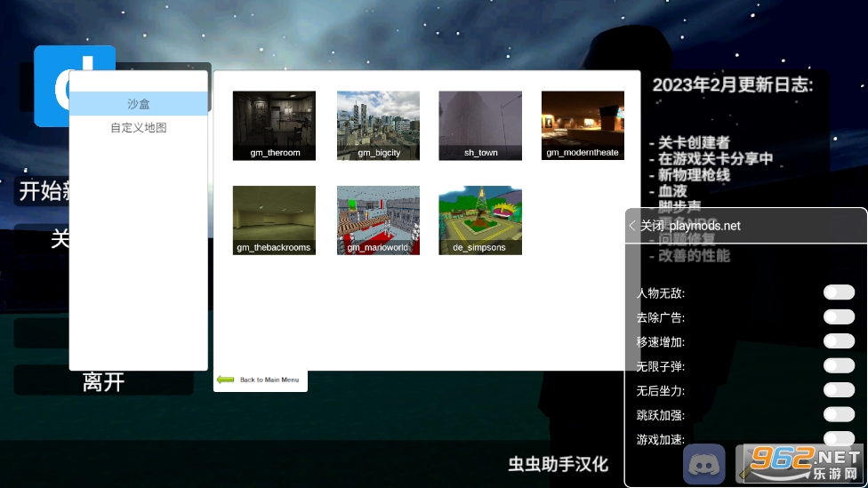868x488 pixels.
Task: Toggle the 人物无敌 switch
Action: pos(839,292)
